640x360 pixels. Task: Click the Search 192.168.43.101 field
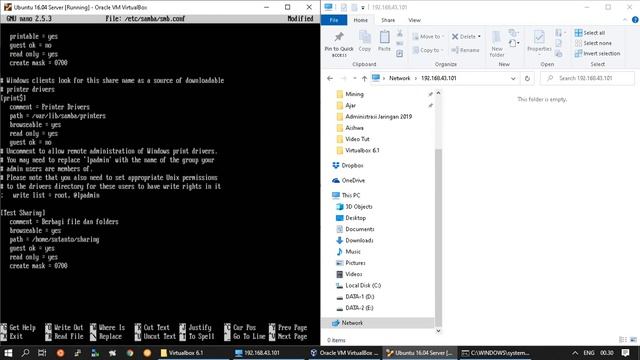click(587, 78)
